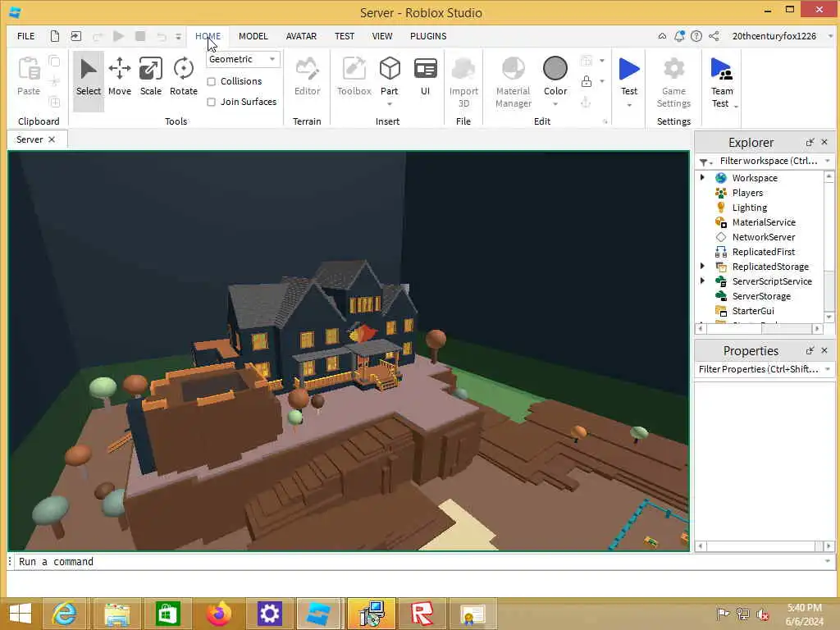
Task: Click the anchor icon
Action: (586, 103)
